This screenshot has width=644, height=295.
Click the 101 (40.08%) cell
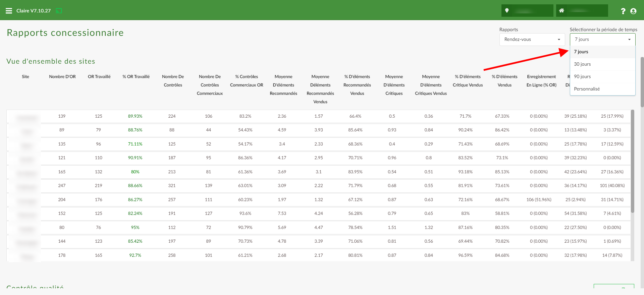point(612,185)
